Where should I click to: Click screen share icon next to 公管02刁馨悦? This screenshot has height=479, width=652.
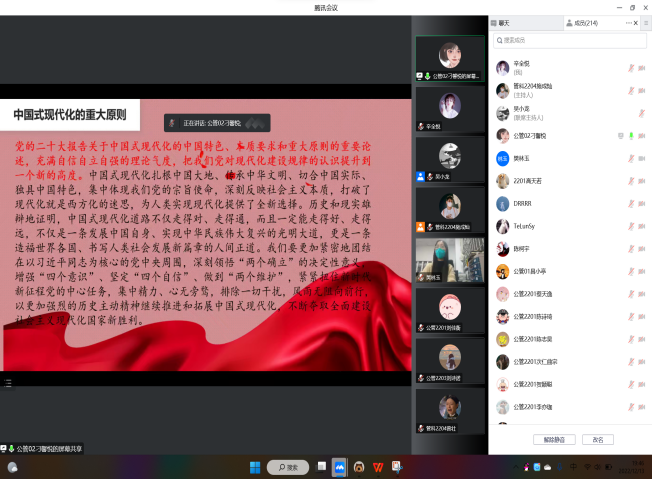click(x=620, y=135)
